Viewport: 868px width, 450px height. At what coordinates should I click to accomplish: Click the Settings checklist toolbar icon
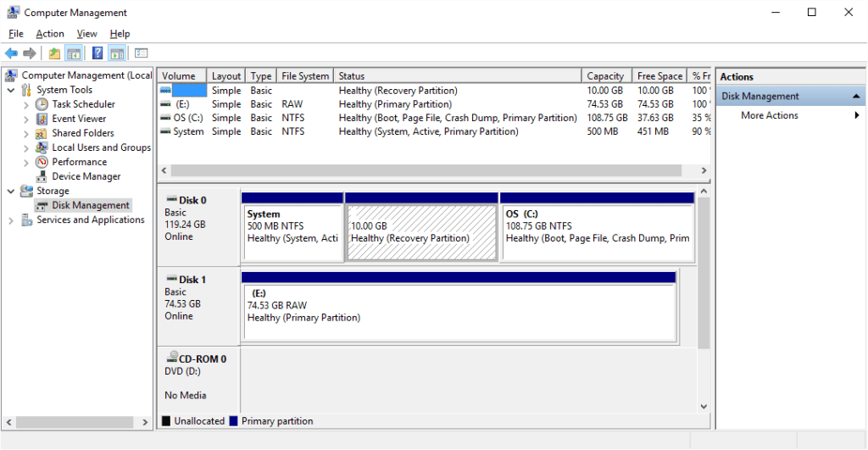[141, 53]
